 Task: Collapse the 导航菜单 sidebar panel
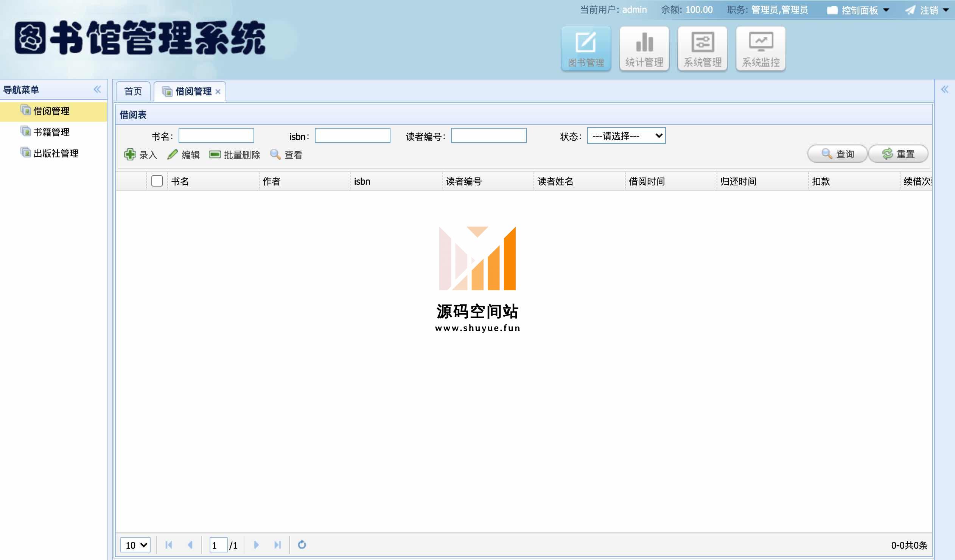tap(97, 89)
